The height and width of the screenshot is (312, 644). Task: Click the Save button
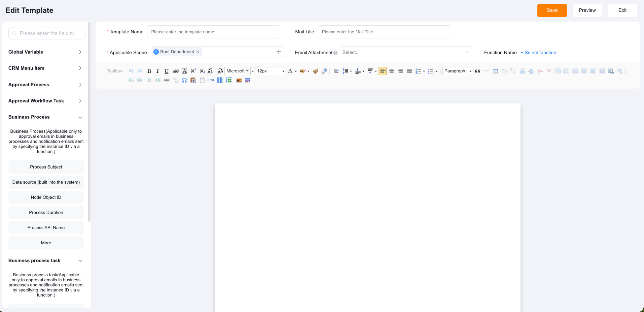pos(552,10)
